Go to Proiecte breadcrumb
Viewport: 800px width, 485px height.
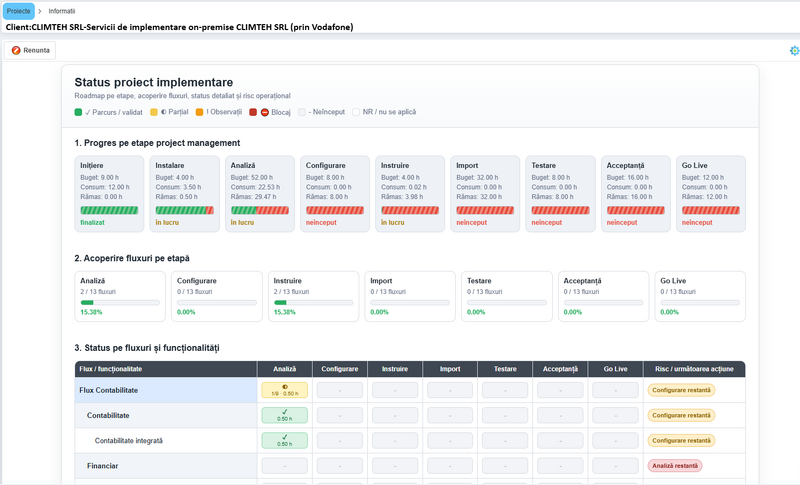click(19, 11)
